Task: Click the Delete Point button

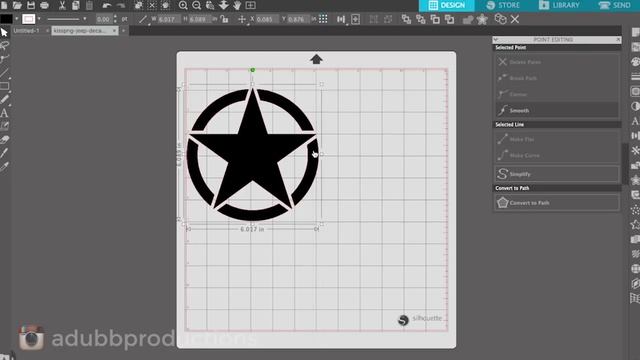Action: pos(557,62)
